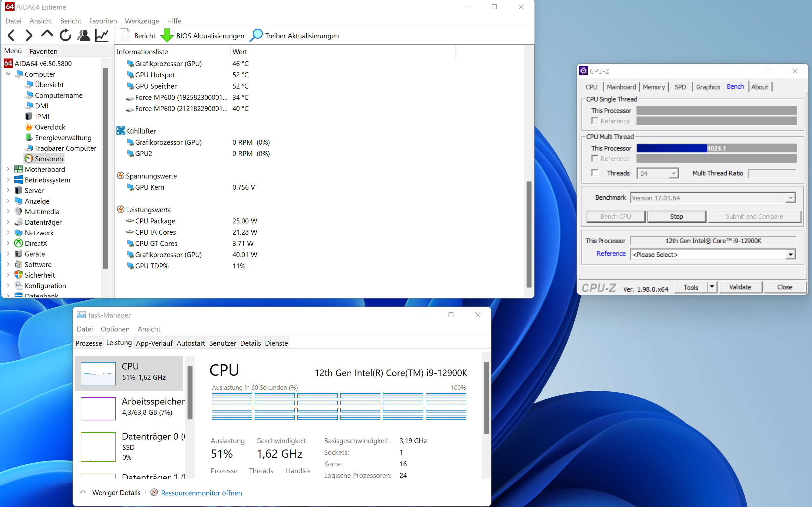Expand the Motherboard tree node
This screenshot has width=812, height=507.
coord(8,169)
